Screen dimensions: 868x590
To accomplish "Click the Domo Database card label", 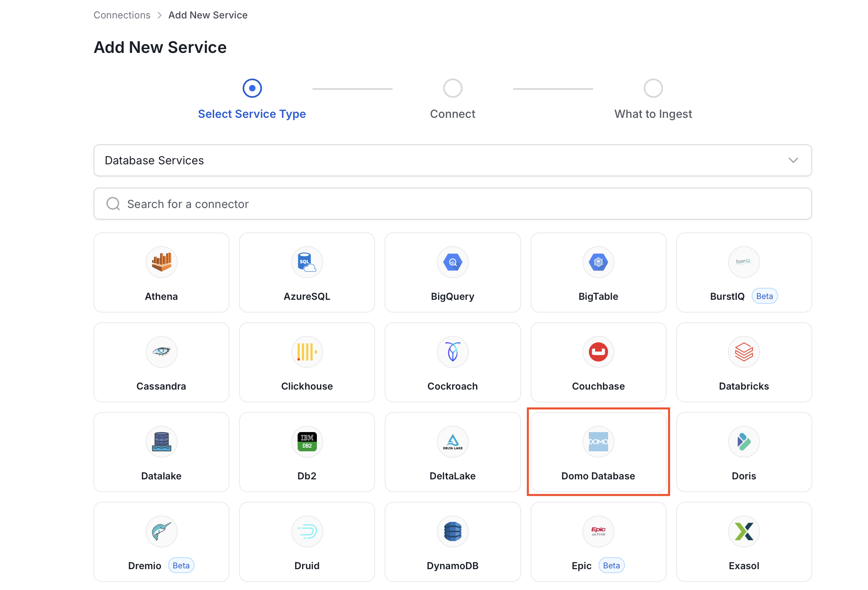I will pos(598,476).
